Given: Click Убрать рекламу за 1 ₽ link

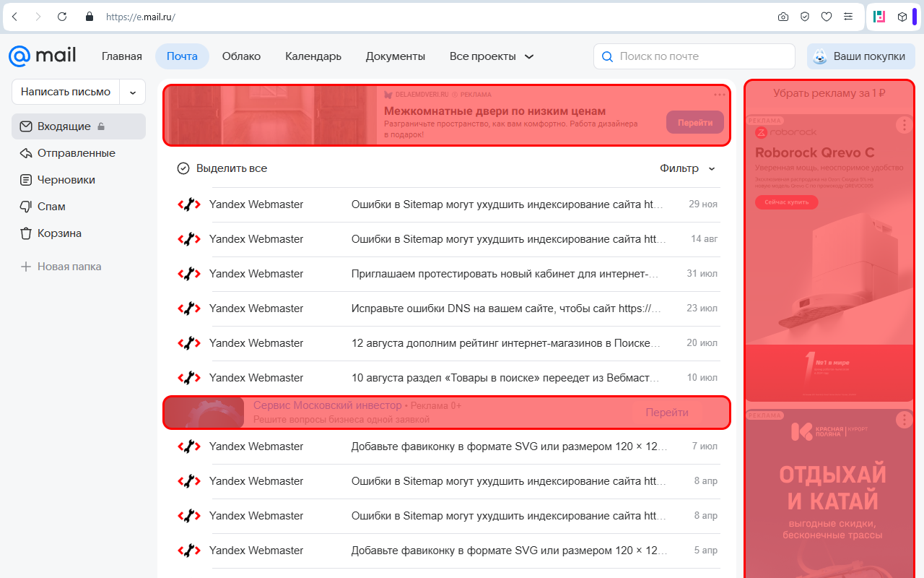Looking at the screenshot, I should (x=829, y=93).
